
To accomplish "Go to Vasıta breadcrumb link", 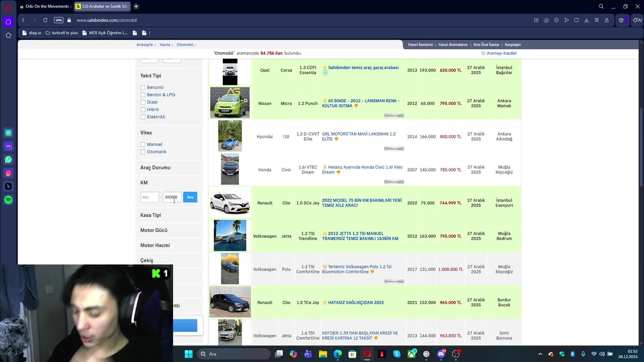I will click(165, 45).
